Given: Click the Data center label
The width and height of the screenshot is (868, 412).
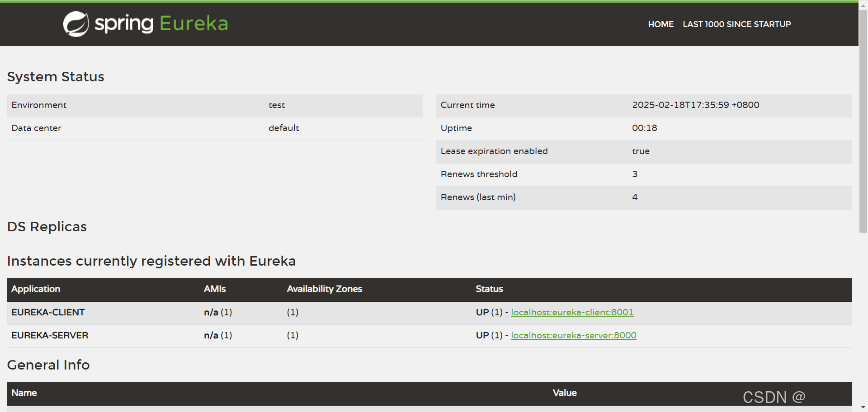Looking at the screenshot, I should (x=36, y=128).
